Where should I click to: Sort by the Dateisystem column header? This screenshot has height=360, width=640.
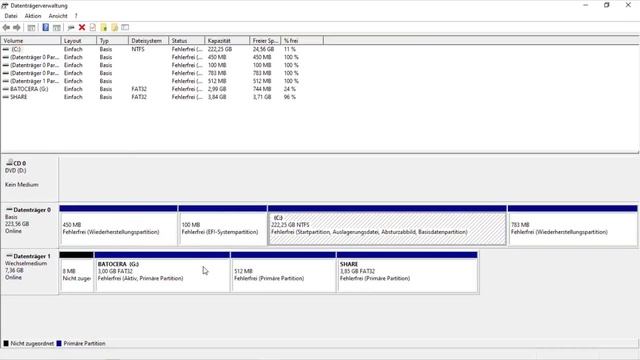[x=148, y=41]
